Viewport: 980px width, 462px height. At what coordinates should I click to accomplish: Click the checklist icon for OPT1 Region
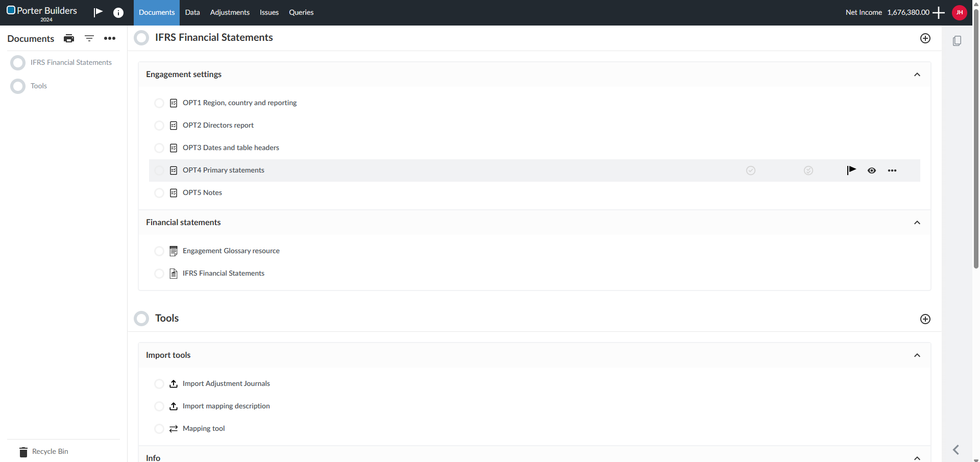point(174,103)
